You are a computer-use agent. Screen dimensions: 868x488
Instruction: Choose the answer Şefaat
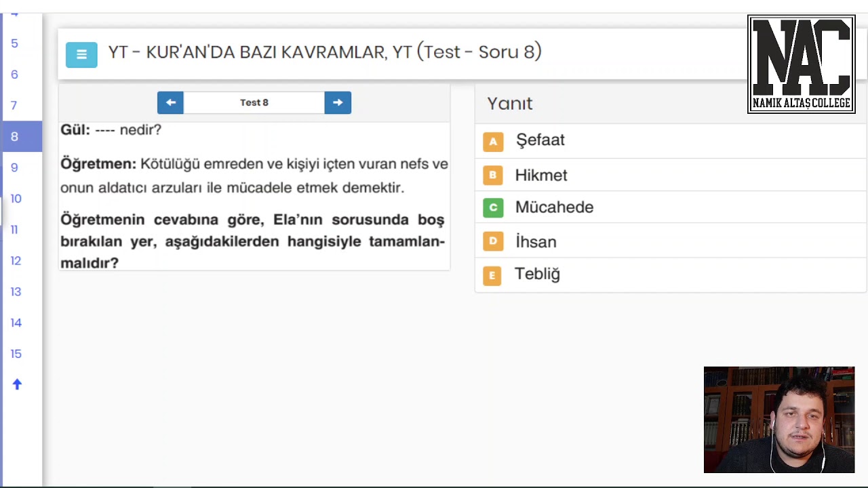(540, 140)
